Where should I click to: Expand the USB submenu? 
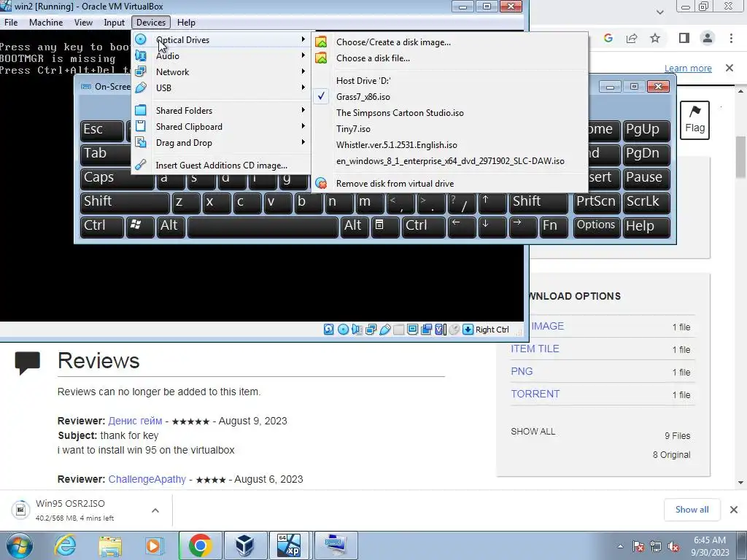221,87
